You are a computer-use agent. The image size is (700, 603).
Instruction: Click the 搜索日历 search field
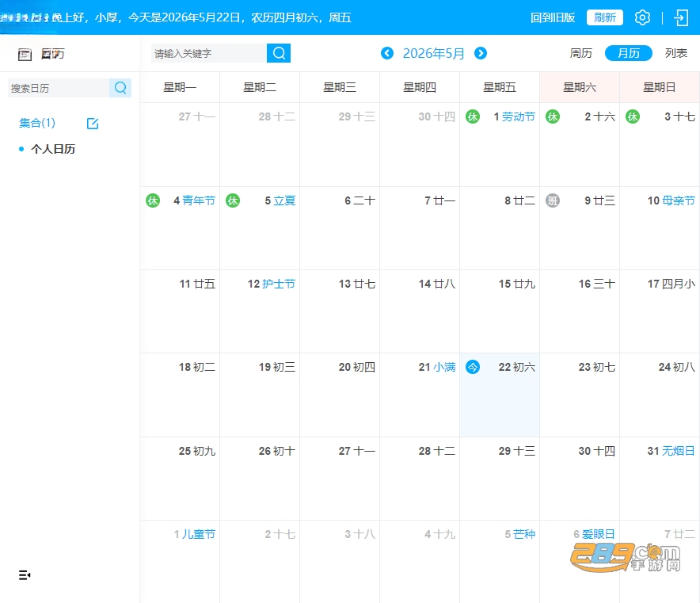coord(59,88)
